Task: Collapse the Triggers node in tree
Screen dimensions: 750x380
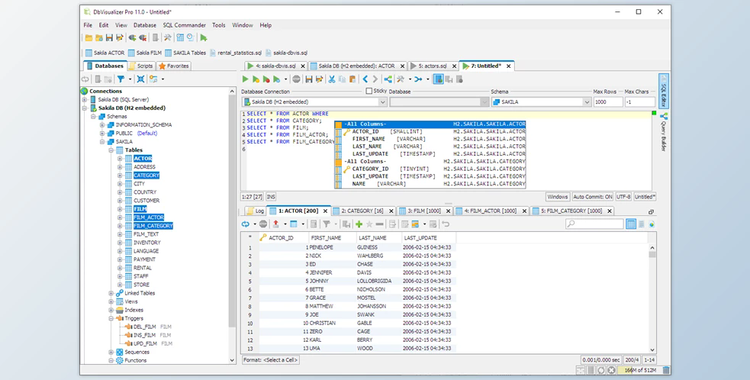Action: pos(111,318)
